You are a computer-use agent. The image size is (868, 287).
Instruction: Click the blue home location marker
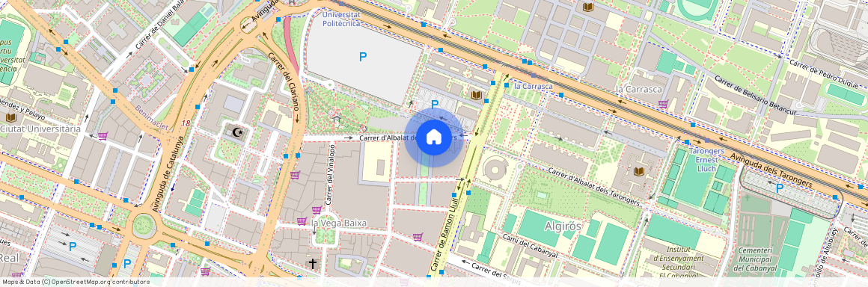click(x=433, y=138)
